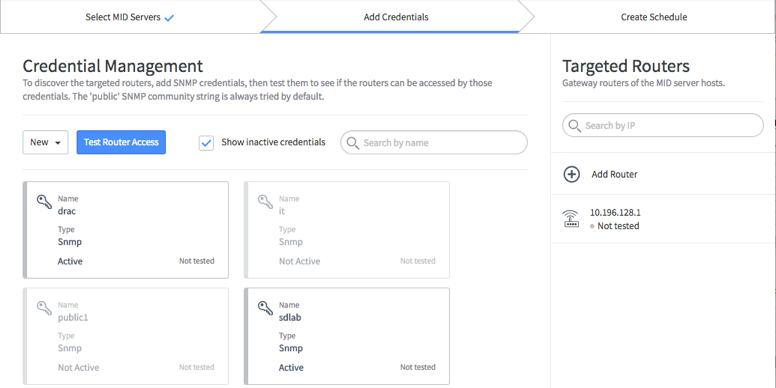The width and height of the screenshot is (776, 388).
Task: Click the key icon on sdlab card
Action: [266, 308]
